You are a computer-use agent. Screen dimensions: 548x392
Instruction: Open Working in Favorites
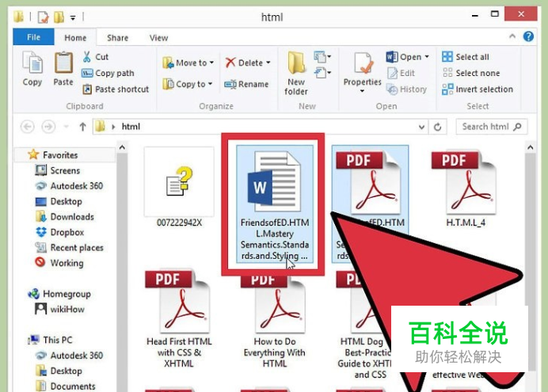tap(67, 263)
